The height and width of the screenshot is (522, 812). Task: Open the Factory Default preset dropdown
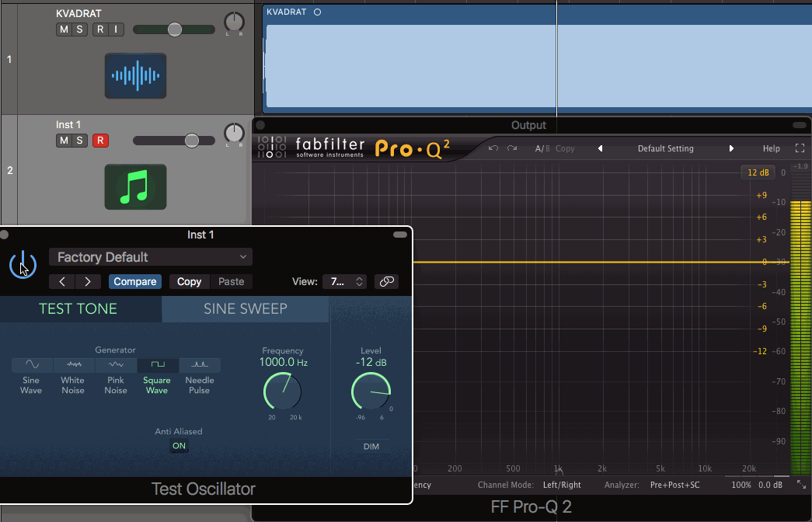click(151, 257)
